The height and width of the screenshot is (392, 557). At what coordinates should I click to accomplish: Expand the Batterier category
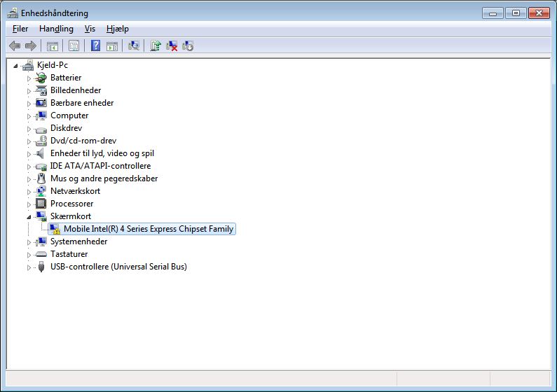29,78
